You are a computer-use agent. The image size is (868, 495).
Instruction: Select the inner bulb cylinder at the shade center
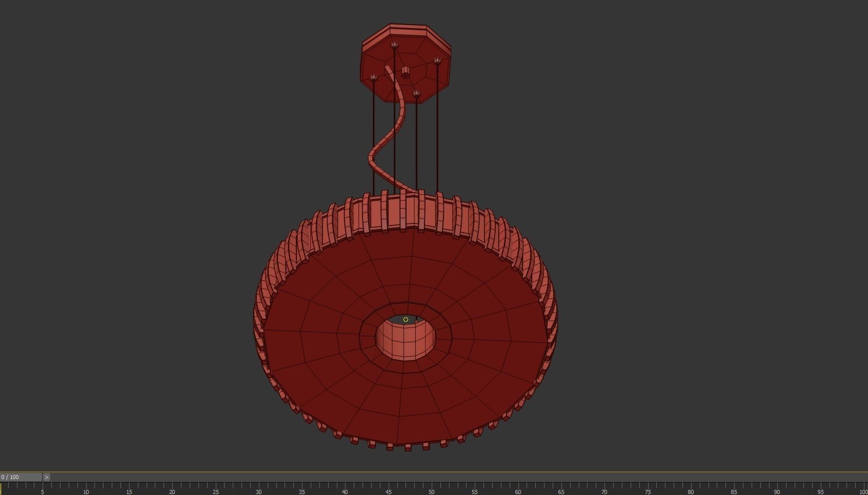405,341
